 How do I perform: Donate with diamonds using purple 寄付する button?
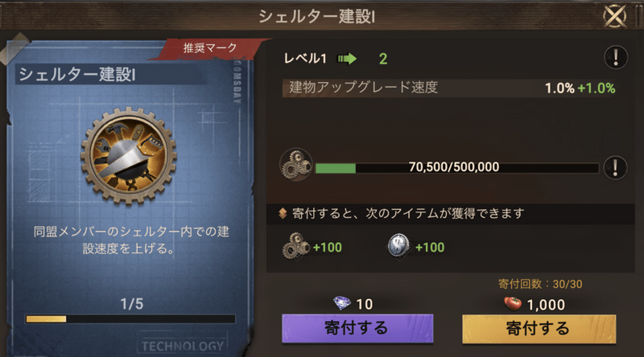tap(357, 328)
